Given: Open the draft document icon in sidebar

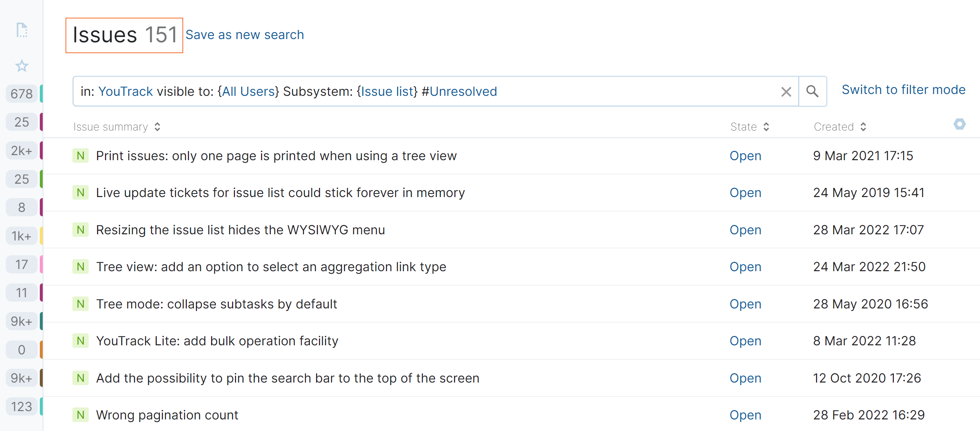Looking at the screenshot, I should [x=22, y=30].
